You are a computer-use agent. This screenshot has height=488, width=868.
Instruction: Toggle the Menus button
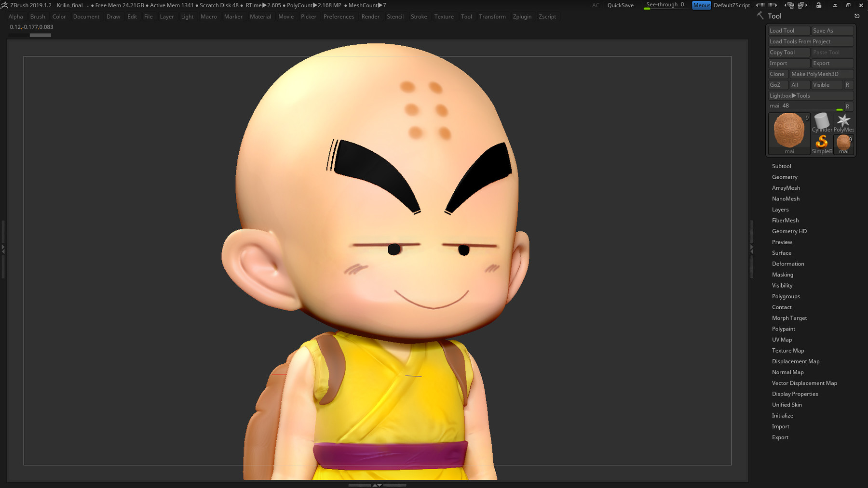pyautogui.click(x=702, y=5)
